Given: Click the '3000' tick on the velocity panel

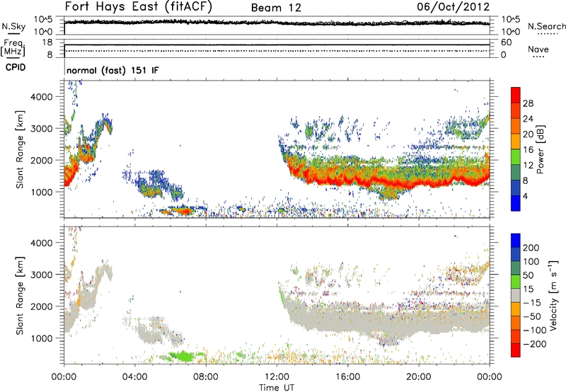Looking at the screenshot, I should 42,275.
